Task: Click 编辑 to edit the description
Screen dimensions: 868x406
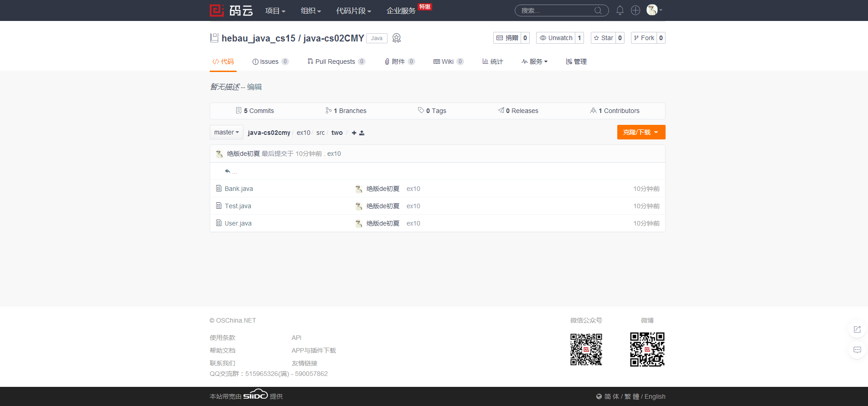Action: 254,87
